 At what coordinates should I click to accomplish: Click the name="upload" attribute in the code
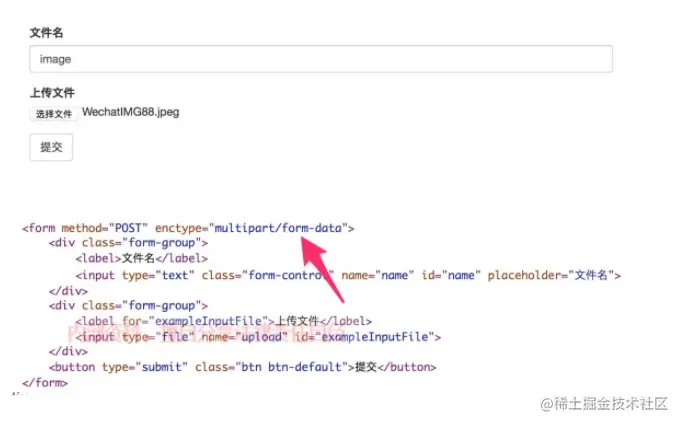[244, 337]
